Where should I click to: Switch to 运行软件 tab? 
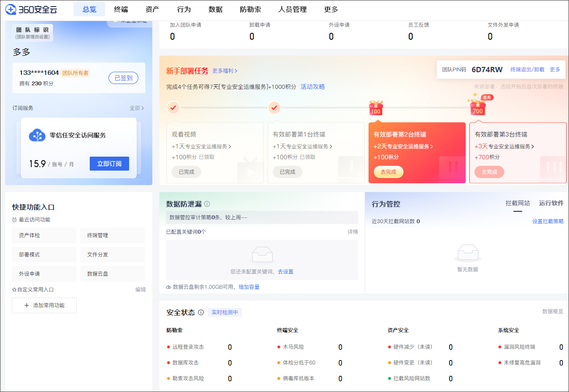(551, 203)
